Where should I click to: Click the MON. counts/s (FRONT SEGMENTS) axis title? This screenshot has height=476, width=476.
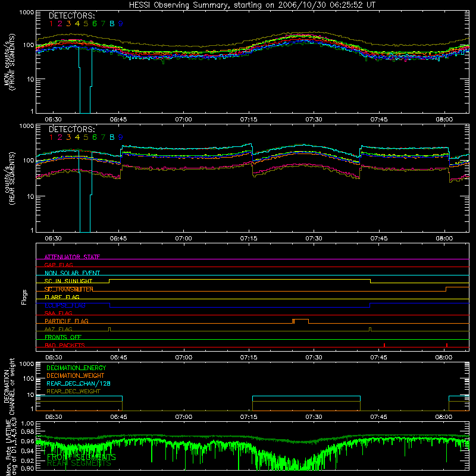tap(10, 62)
